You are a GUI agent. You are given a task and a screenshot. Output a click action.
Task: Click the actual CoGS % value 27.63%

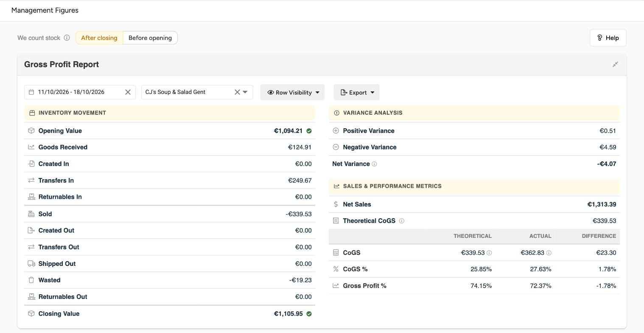pyautogui.click(x=541, y=269)
